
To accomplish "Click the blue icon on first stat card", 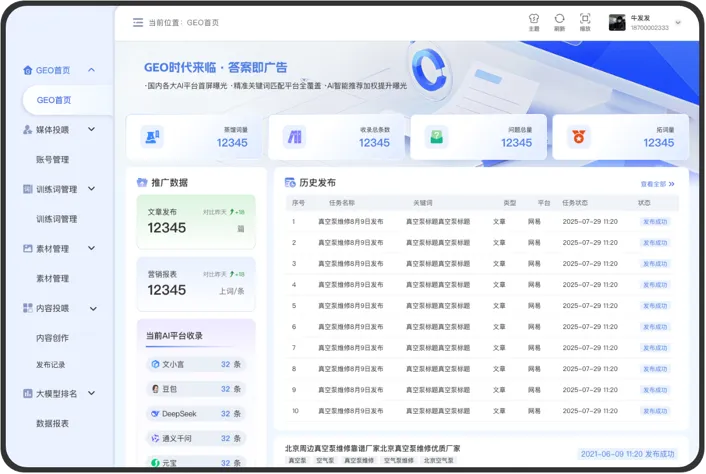I will pos(152,137).
